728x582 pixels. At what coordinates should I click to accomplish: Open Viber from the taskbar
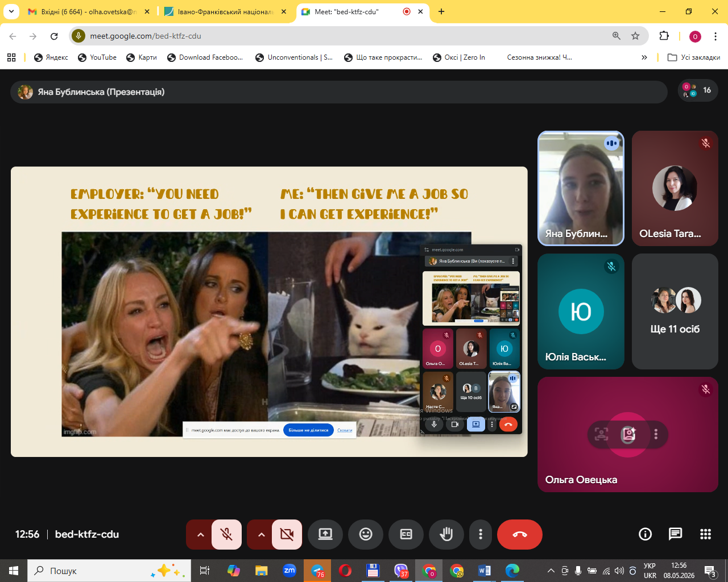pyautogui.click(x=401, y=571)
